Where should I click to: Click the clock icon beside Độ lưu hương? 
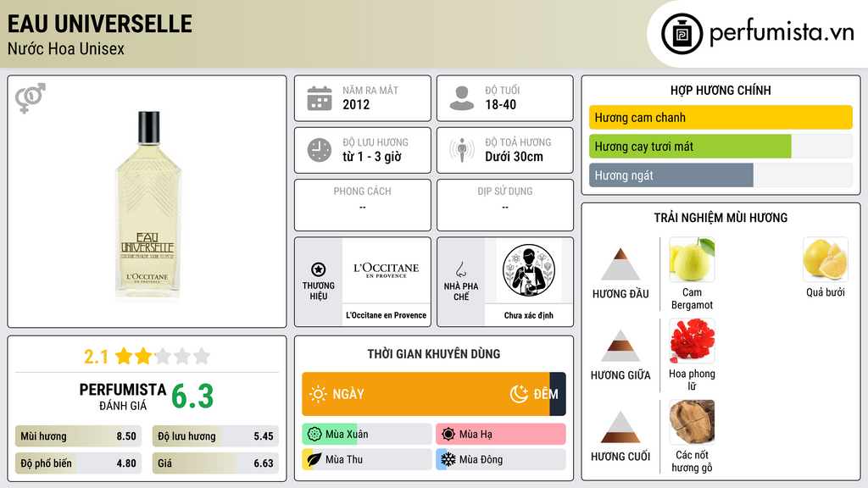pos(320,150)
